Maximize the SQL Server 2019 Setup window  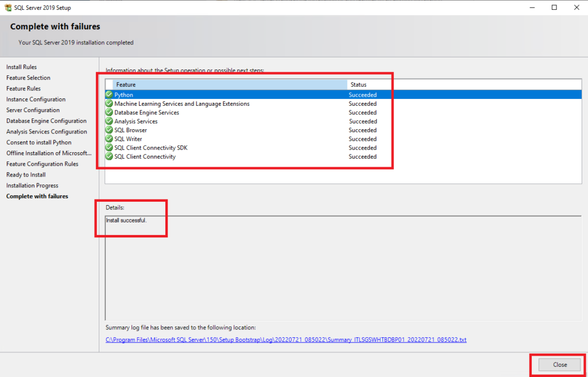[554, 7]
